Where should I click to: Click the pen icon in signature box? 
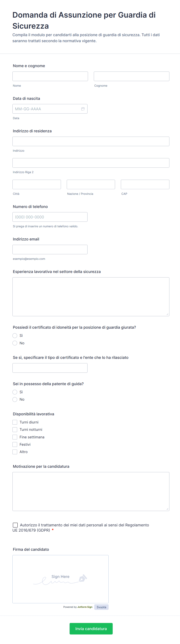point(83,578)
